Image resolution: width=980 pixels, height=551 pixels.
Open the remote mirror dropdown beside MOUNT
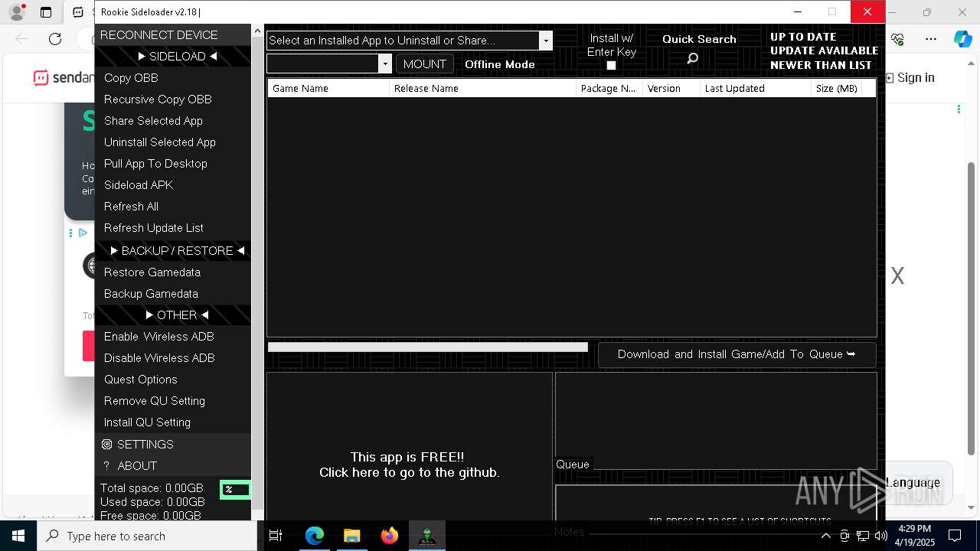(x=385, y=64)
